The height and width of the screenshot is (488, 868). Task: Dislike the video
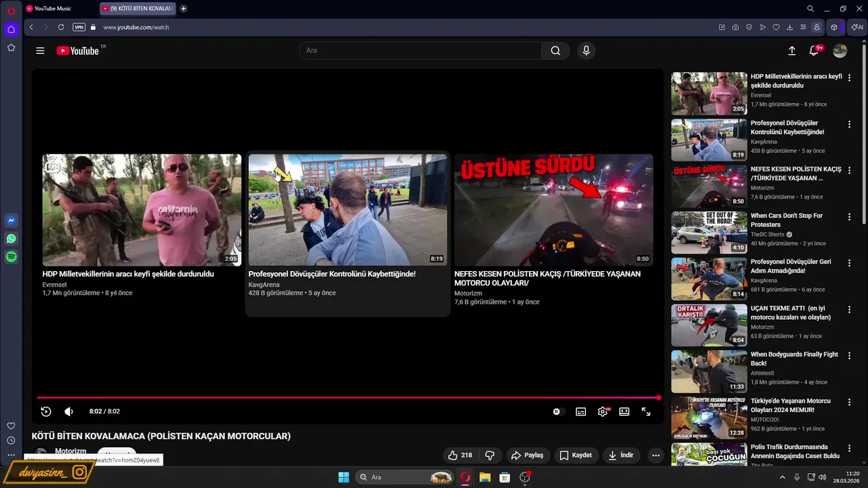(x=490, y=455)
